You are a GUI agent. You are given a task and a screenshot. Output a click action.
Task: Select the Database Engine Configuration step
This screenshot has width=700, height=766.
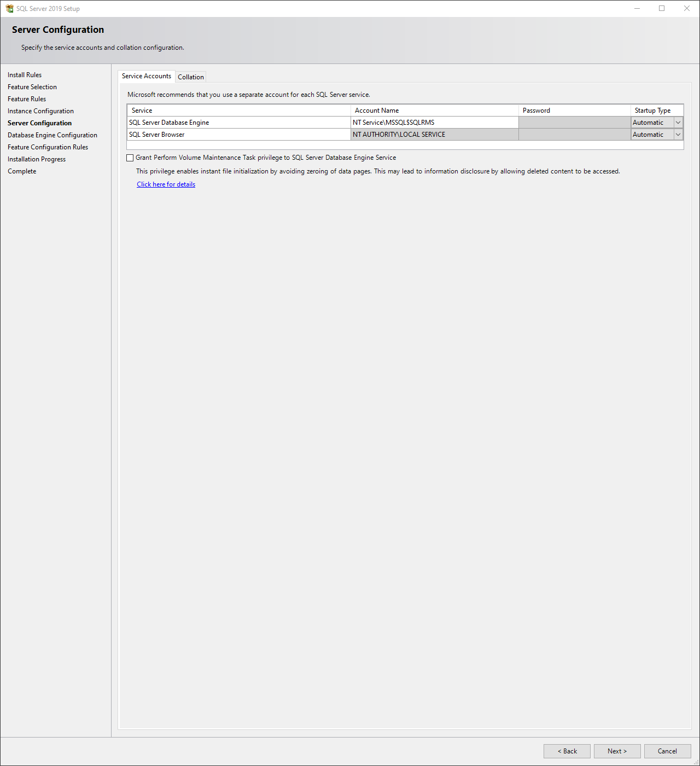[52, 135]
